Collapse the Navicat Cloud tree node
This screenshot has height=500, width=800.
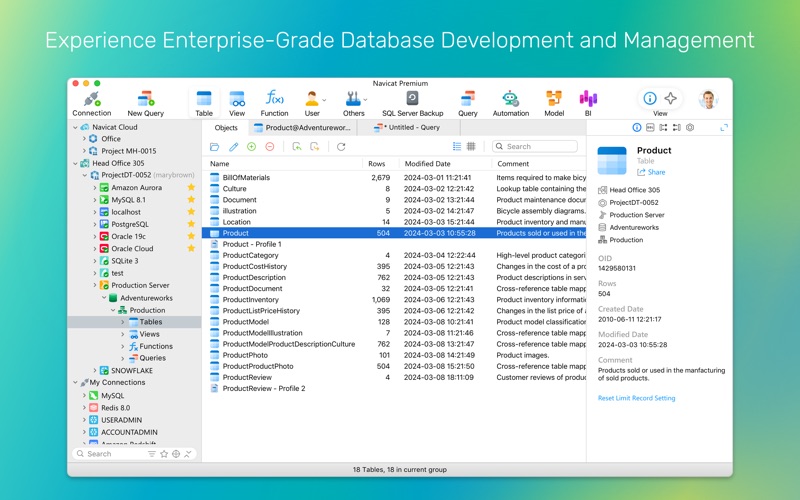76,127
